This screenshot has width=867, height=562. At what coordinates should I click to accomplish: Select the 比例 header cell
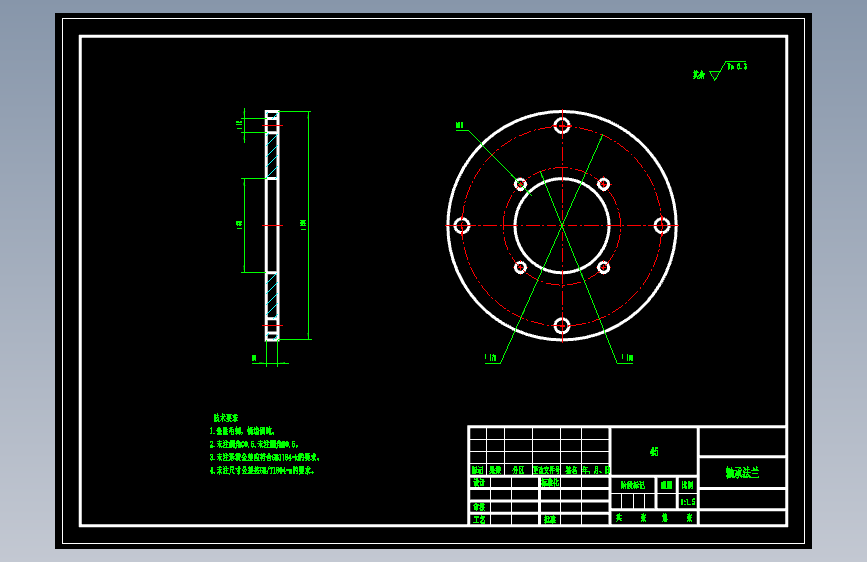tap(687, 485)
